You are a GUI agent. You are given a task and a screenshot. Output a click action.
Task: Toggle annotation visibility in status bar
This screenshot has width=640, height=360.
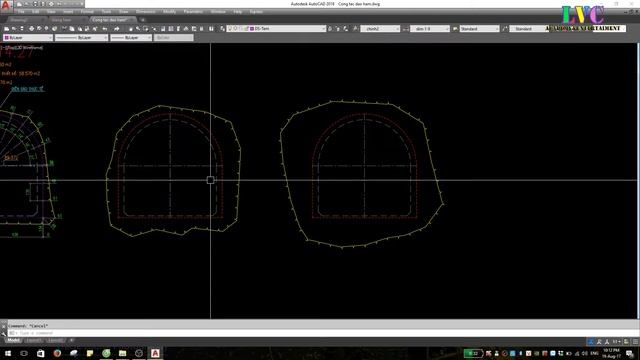(x=599, y=342)
